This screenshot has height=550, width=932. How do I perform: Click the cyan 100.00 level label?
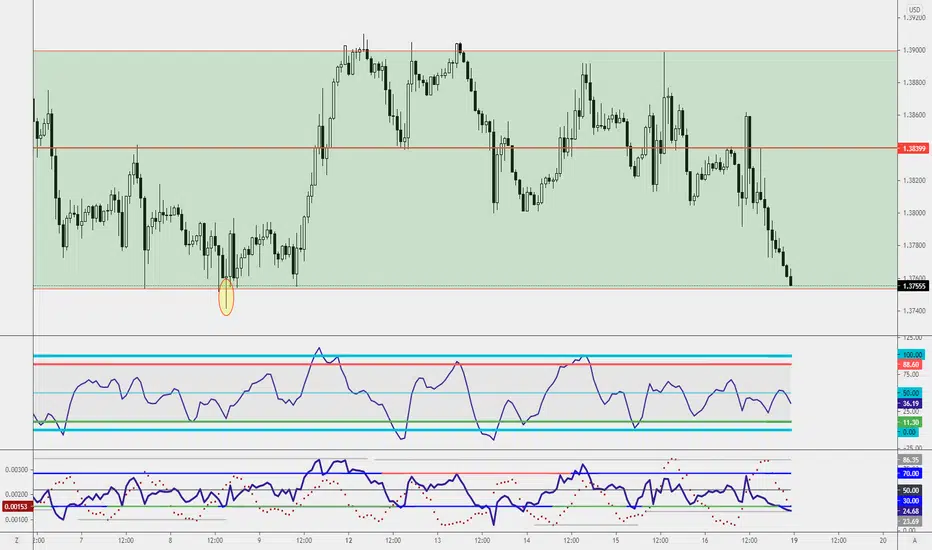pos(911,355)
